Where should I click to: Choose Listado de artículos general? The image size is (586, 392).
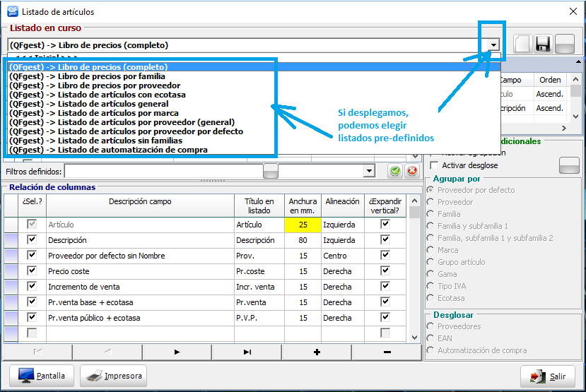pos(254,104)
